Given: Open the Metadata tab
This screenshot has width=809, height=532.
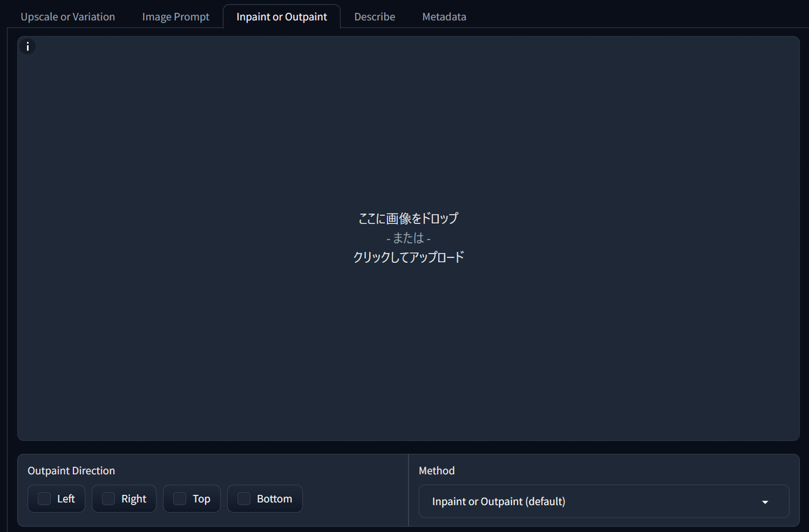Looking at the screenshot, I should point(444,16).
